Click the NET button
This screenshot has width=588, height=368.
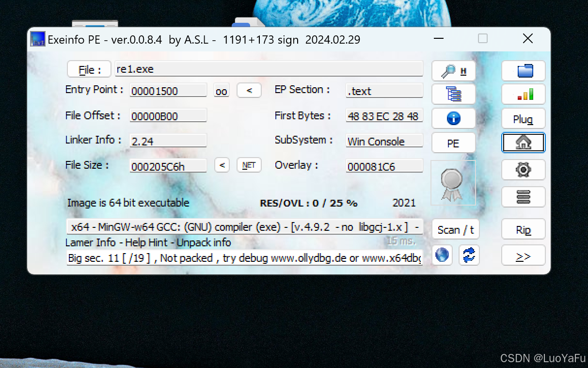[249, 165]
